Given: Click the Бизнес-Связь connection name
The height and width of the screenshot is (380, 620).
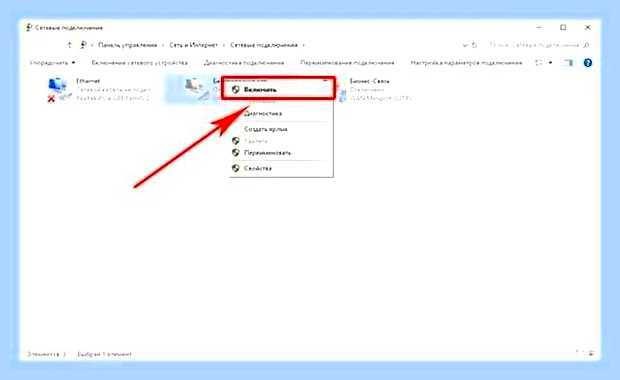Looking at the screenshot, I should (x=370, y=81).
